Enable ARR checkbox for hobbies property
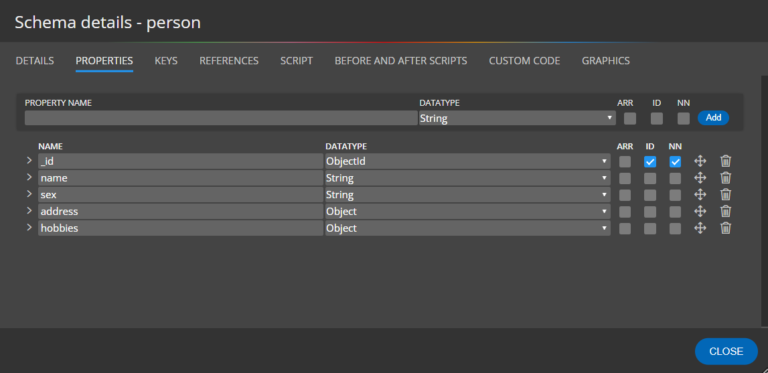768x373 pixels. click(x=625, y=229)
